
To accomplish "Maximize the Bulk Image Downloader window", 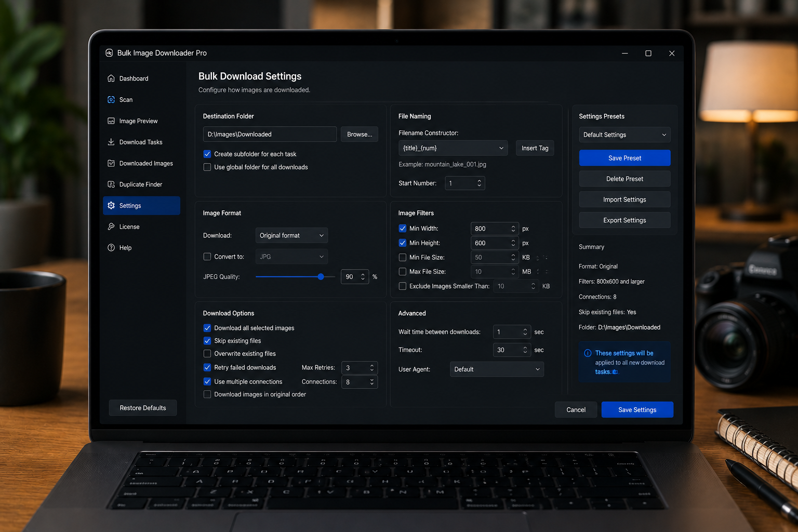I will point(648,53).
